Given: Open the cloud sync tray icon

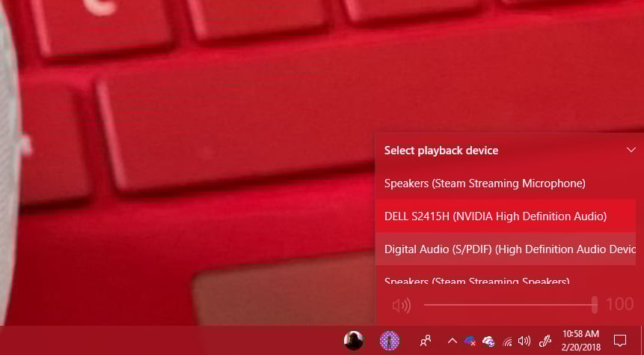Looking at the screenshot, I should tap(488, 341).
